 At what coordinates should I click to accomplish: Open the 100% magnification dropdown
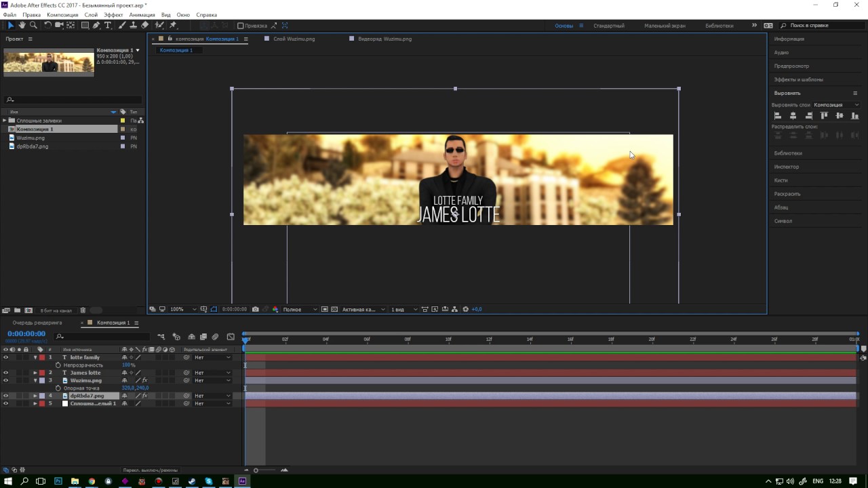coord(182,309)
